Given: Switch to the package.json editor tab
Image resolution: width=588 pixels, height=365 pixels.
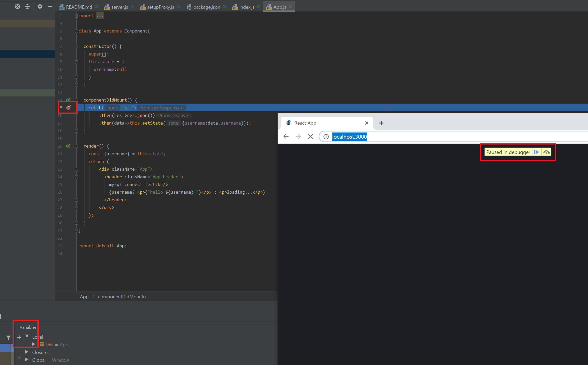Looking at the screenshot, I should (206, 7).
